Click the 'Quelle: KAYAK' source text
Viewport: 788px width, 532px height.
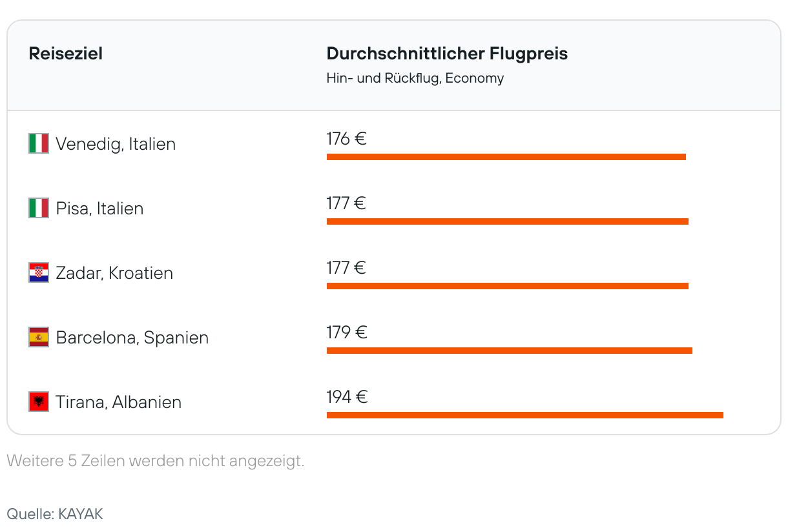click(55, 514)
